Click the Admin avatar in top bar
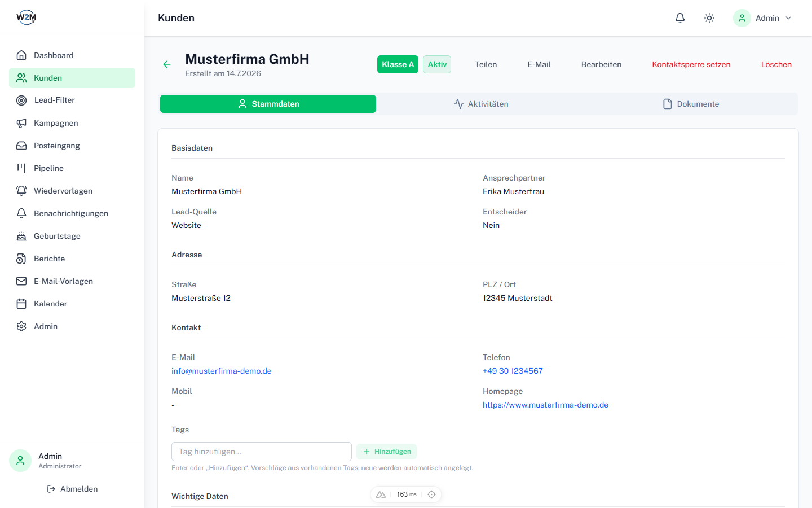The height and width of the screenshot is (508, 812). [742, 18]
